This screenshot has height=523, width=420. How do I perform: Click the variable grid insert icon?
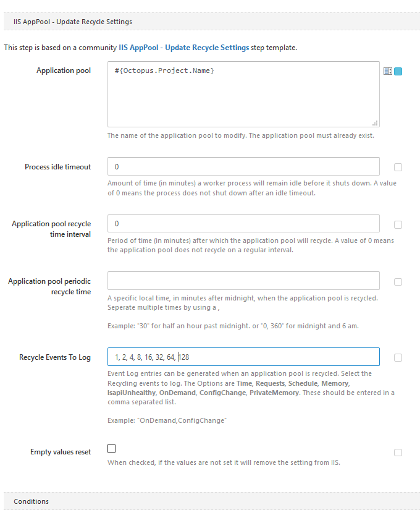point(388,71)
